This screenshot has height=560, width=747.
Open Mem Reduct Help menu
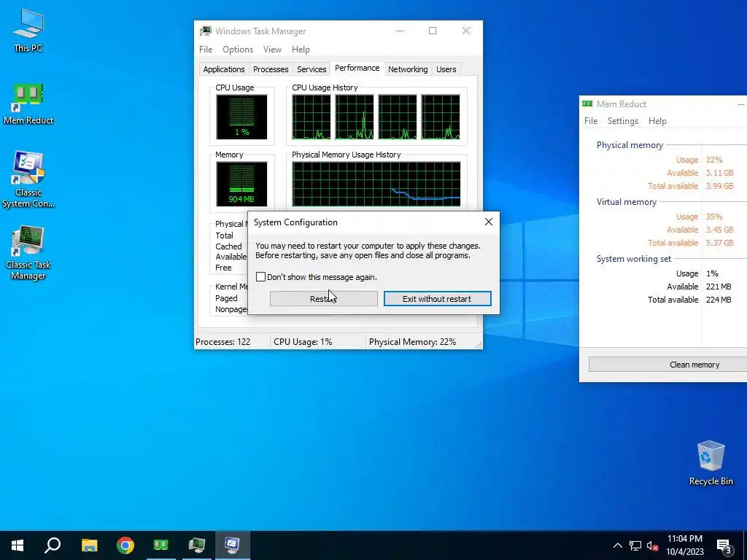click(x=657, y=121)
